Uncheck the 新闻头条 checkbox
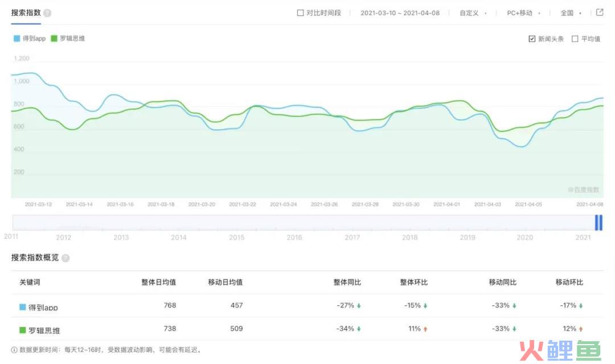615x364 pixels. point(532,39)
